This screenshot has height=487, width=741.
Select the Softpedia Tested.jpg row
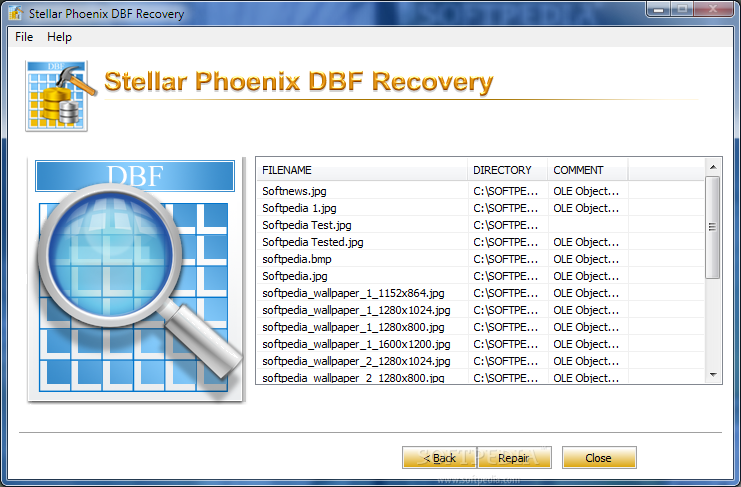click(480, 242)
